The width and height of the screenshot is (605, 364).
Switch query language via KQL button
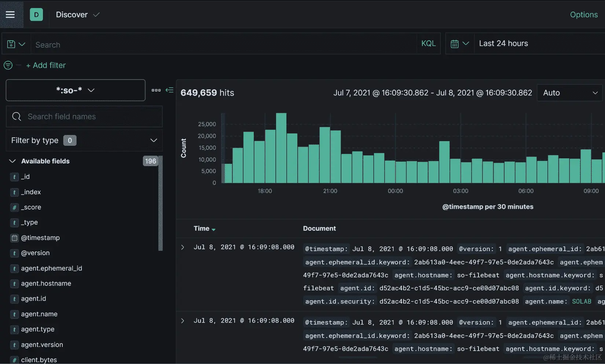(428, 44)
